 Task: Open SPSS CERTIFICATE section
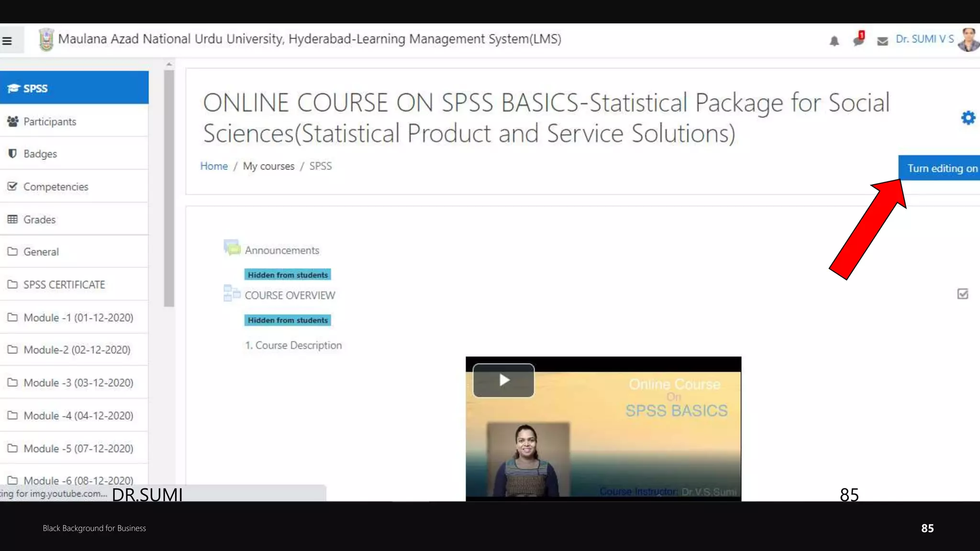(x=64, y=285)
